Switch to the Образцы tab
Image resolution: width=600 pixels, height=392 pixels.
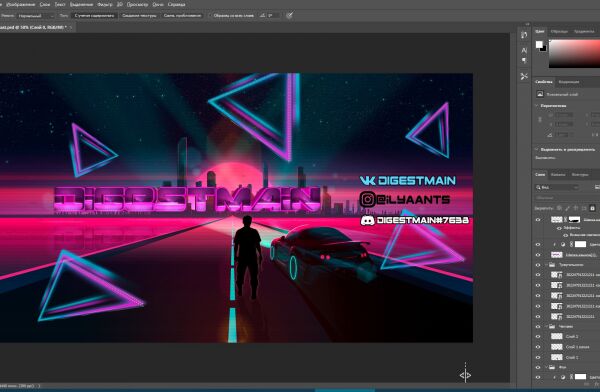(559, 31)
